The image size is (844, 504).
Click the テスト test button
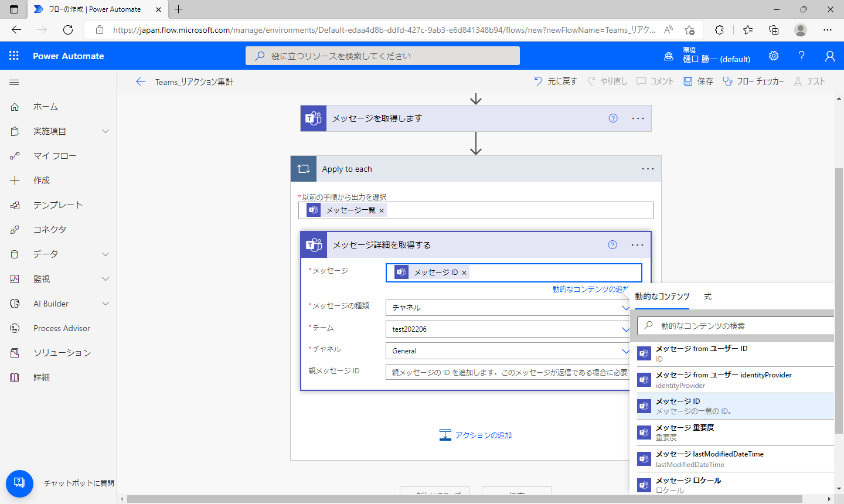pyautogui.click(x=809, y=81)
